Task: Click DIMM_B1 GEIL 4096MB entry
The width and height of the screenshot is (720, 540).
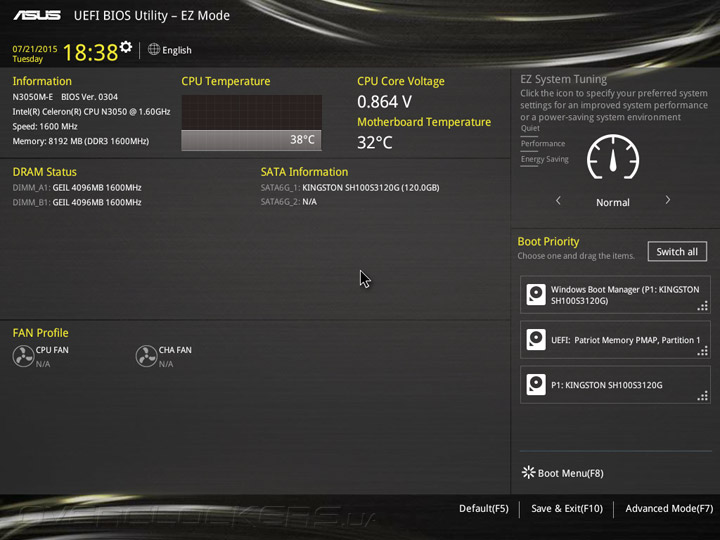Action: (x=77, y=202)
